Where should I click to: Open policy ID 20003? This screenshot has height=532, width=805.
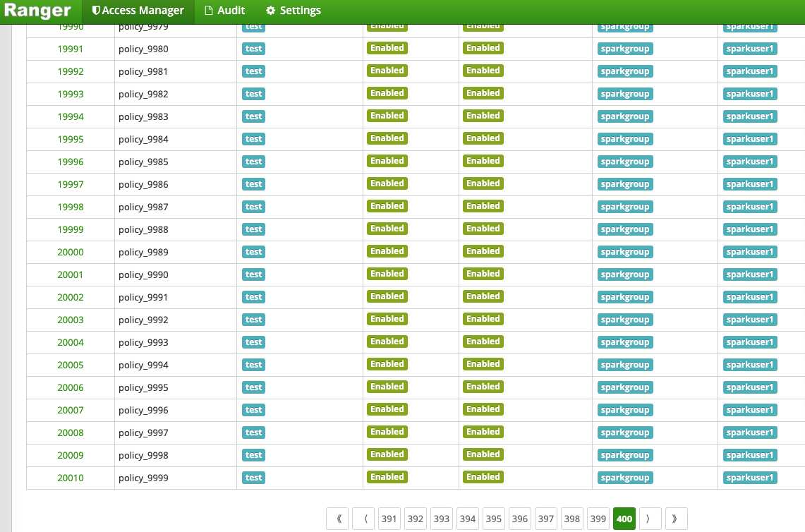pos(71,320)
